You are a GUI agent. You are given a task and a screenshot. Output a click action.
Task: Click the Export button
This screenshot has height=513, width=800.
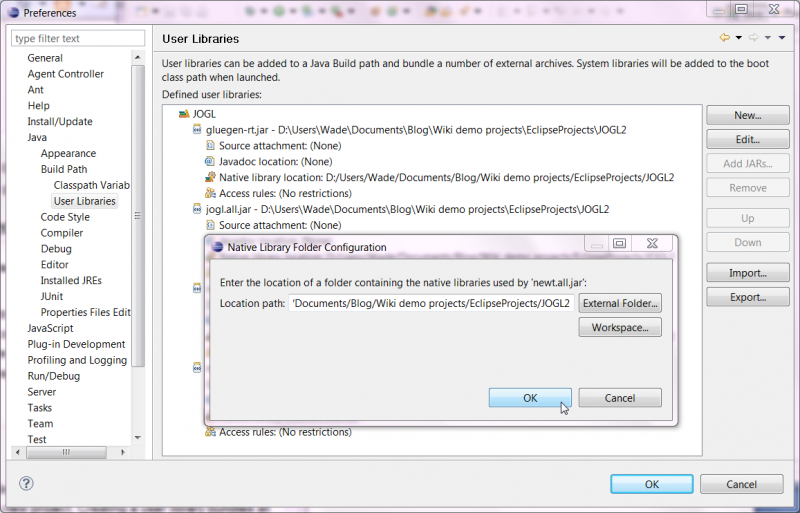tap(748, 297)
